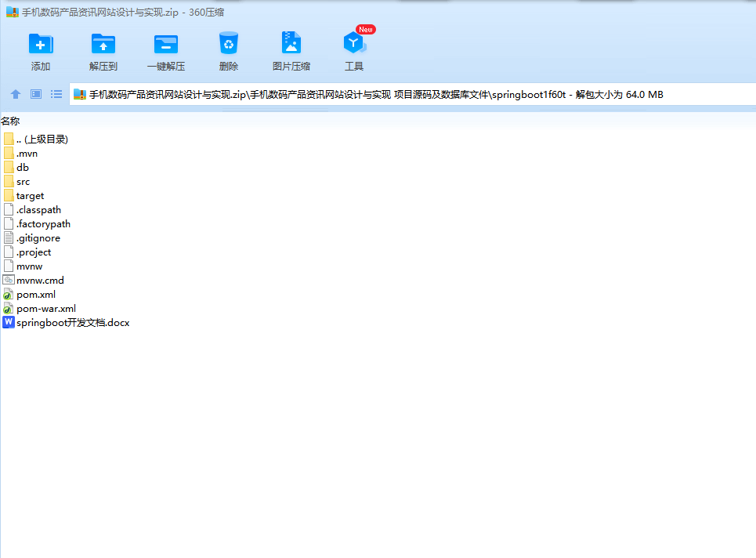Click the archive path address field
The width and height of the screenshot is (756, 558).
click(x=412, y=95)
